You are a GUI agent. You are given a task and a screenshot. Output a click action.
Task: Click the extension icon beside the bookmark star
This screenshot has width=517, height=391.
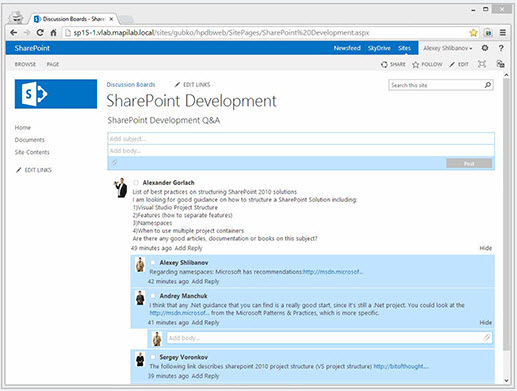(488, 33)
